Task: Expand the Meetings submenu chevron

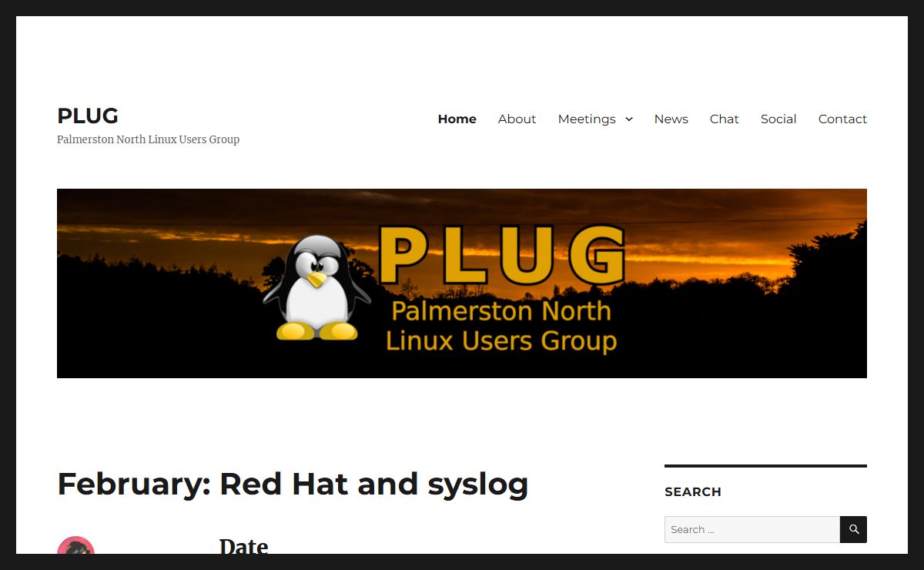Action: tap(629, 119)
